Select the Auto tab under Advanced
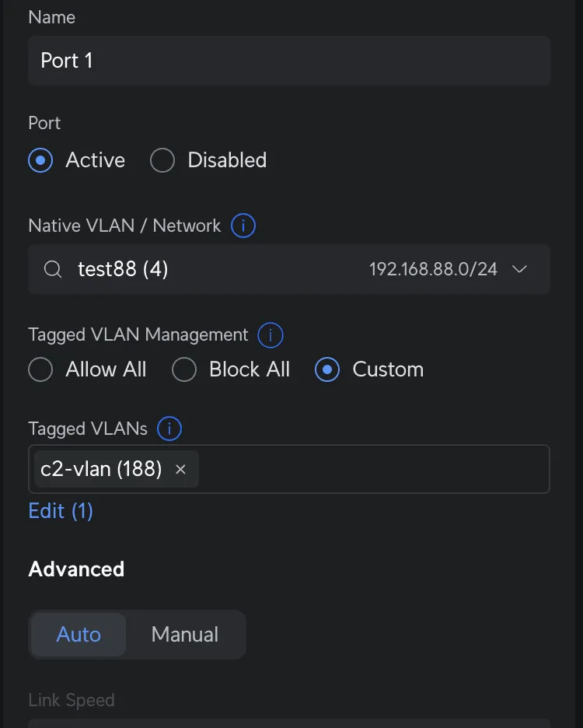The height and width of the screenshot is (728, 583). tap(78, 635)
